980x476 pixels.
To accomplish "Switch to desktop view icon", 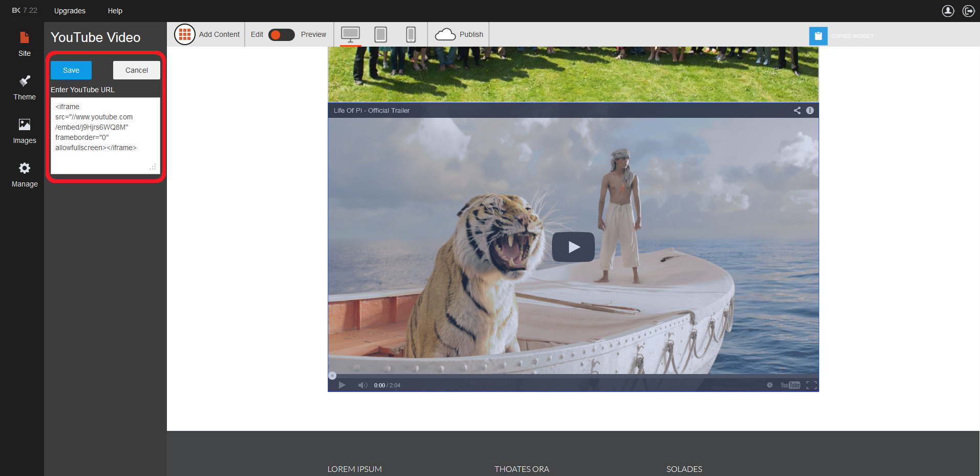I will [x=350, y=34].
